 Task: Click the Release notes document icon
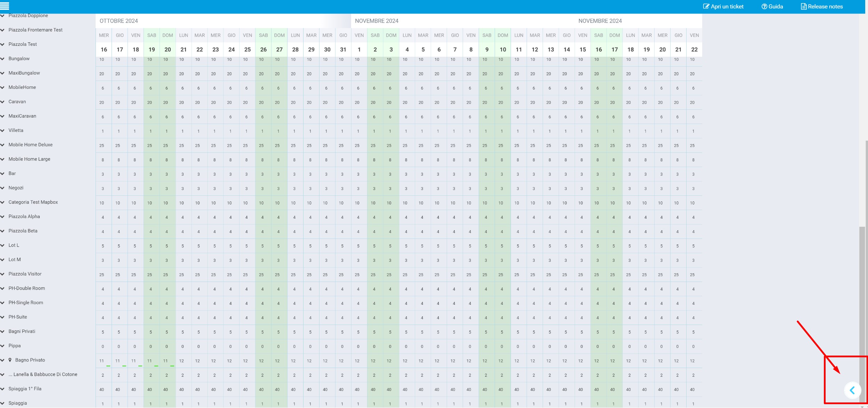(803, 7)
